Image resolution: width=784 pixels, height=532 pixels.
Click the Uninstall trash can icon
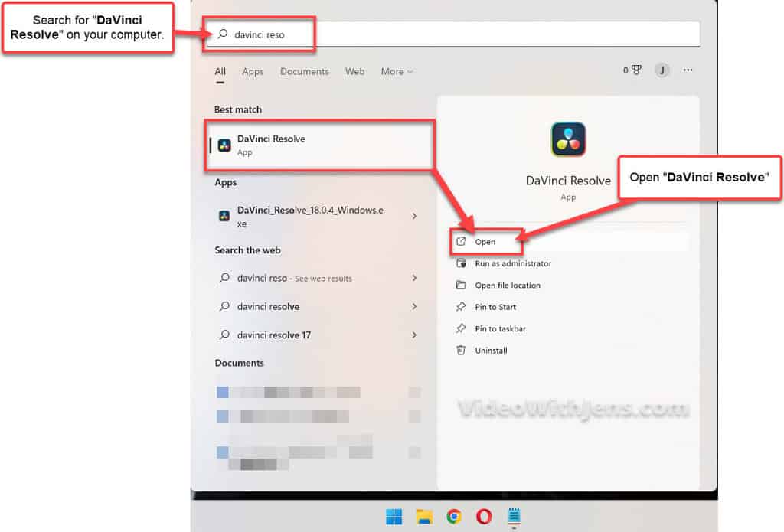click(461, 350)
